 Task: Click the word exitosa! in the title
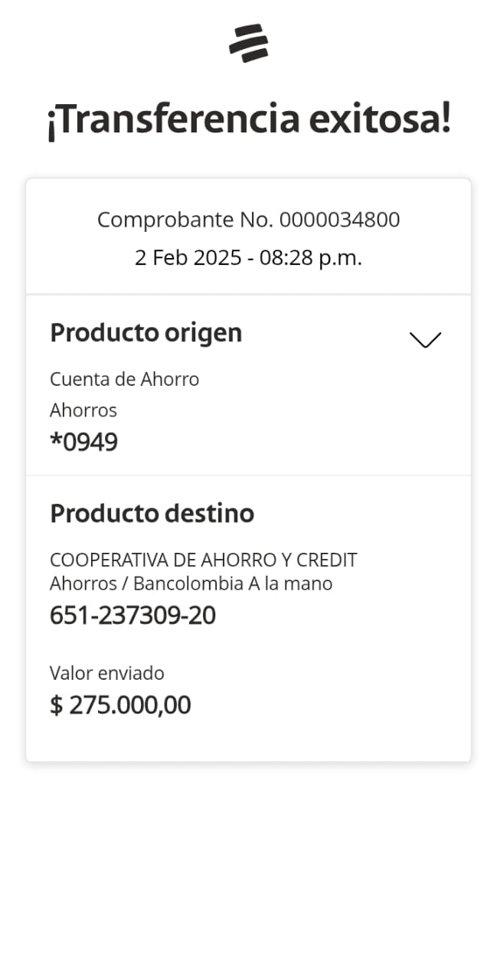click(379, 119)
